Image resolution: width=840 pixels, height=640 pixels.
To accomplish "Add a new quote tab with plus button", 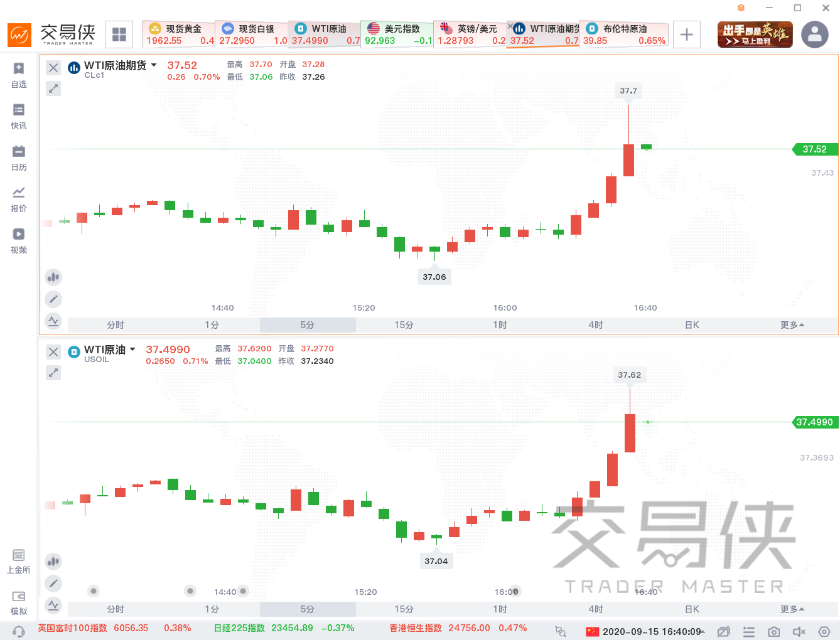I will click(687, 35).
